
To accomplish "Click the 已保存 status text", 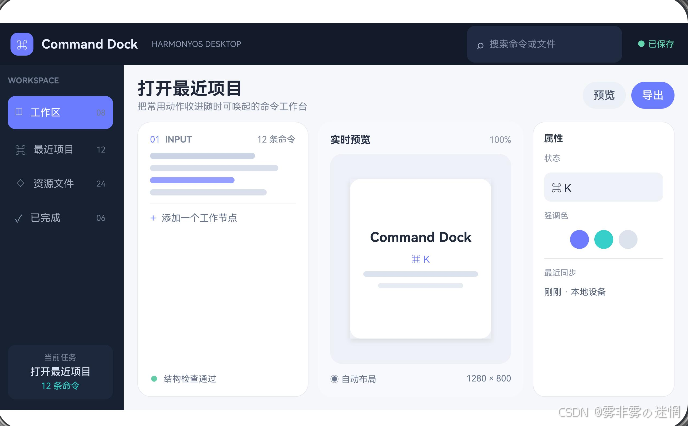I will [x=661, y=44].
